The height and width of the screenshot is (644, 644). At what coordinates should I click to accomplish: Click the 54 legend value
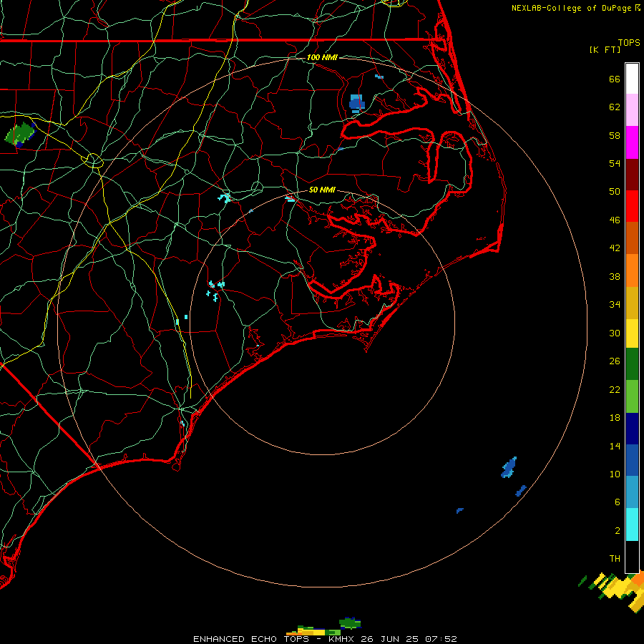[x=615, y=163]
